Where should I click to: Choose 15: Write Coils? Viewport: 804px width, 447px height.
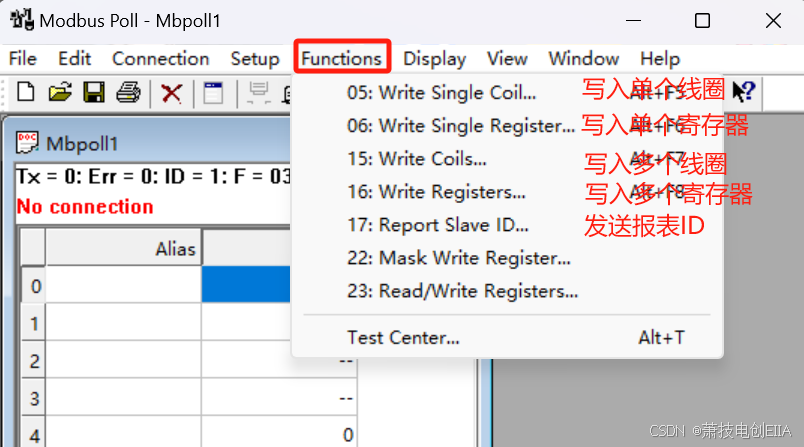[508, 159]
